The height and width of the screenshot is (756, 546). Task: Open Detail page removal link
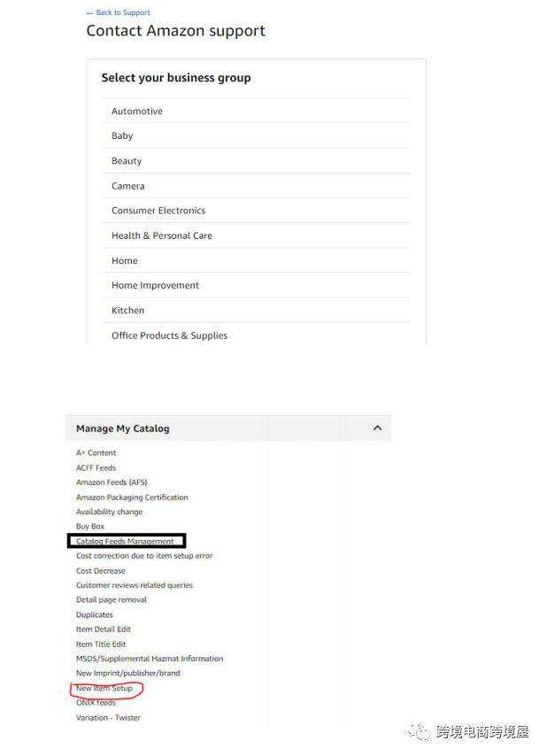pyautogui.click(x=112, y=600)
